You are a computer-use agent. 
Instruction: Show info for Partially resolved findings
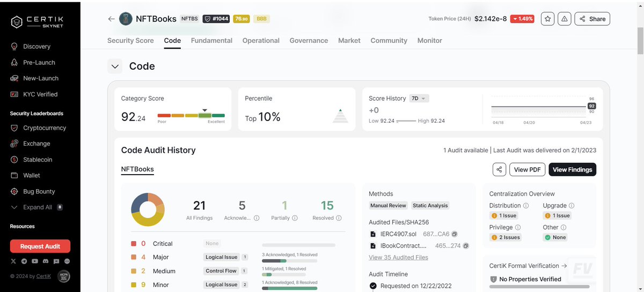click(295, 218)
